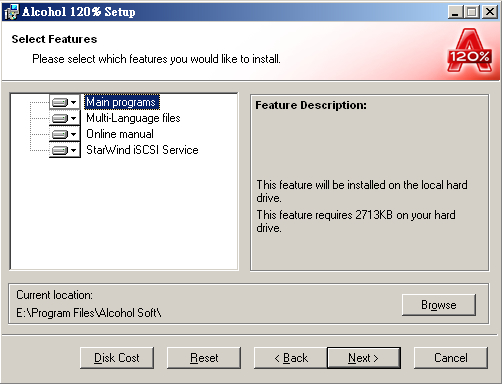Click 'installed on the local hard drive' text
The image size is (502, 384).
point(362,191)
